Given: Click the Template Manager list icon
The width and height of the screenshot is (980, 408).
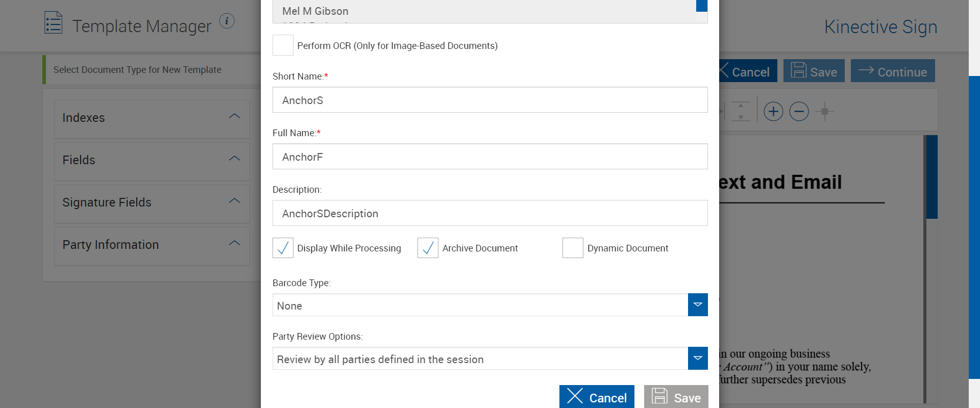Looking at the screenshot, I should (x=53, y=23).
